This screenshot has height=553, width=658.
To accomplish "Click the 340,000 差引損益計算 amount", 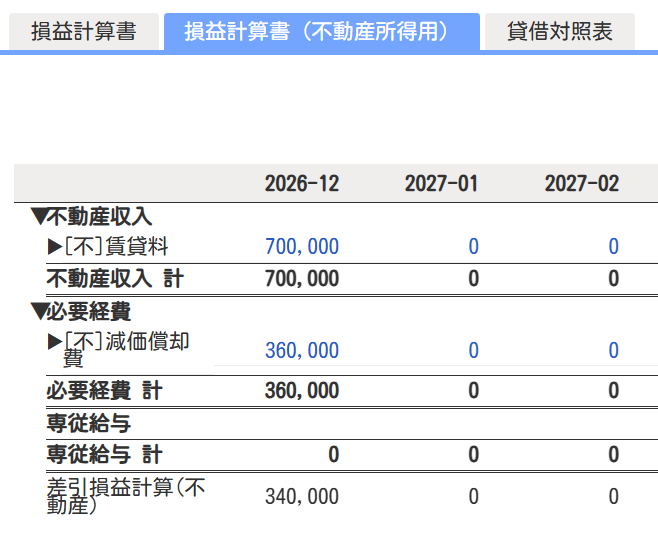I will click(301, 496).
